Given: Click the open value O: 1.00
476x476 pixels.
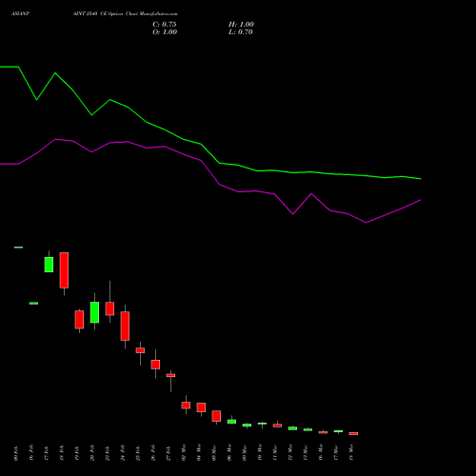Looking at the screenshot, I should point(165,32).
